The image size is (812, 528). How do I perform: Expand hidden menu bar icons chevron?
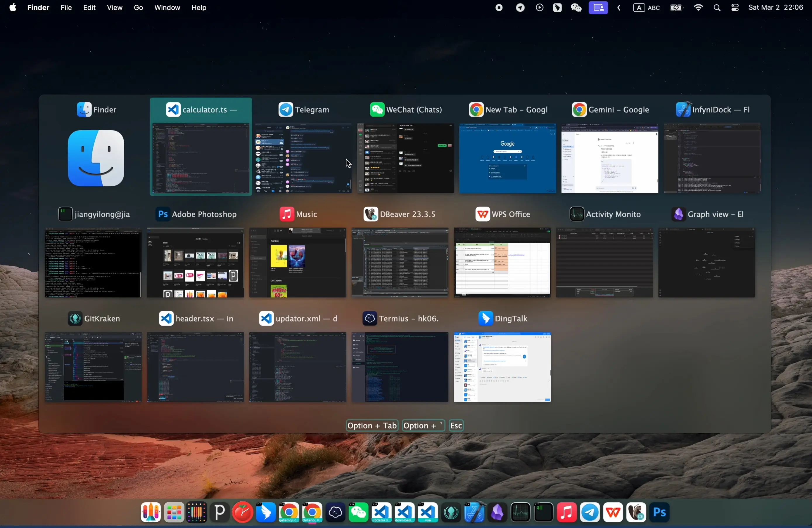point(619,8)
